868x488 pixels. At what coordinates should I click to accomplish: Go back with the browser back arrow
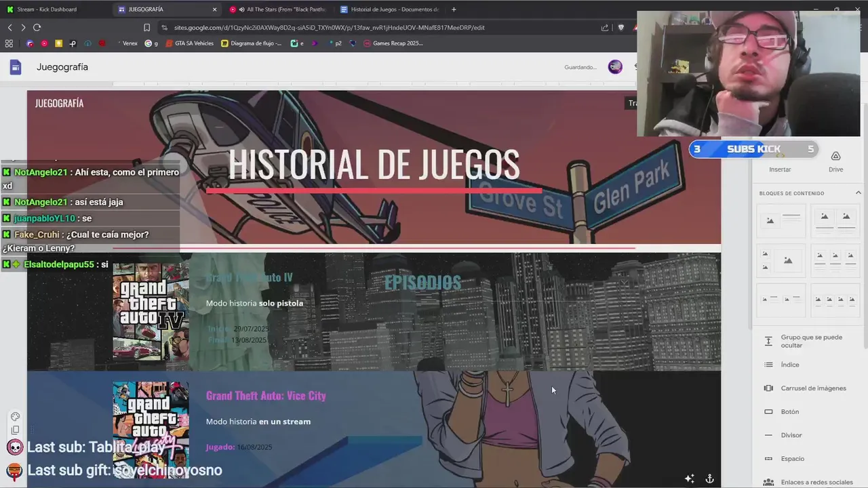point(9,28)
